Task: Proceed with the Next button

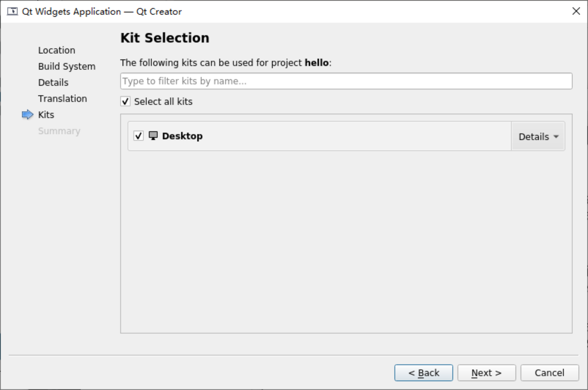Action: (486, 373)
